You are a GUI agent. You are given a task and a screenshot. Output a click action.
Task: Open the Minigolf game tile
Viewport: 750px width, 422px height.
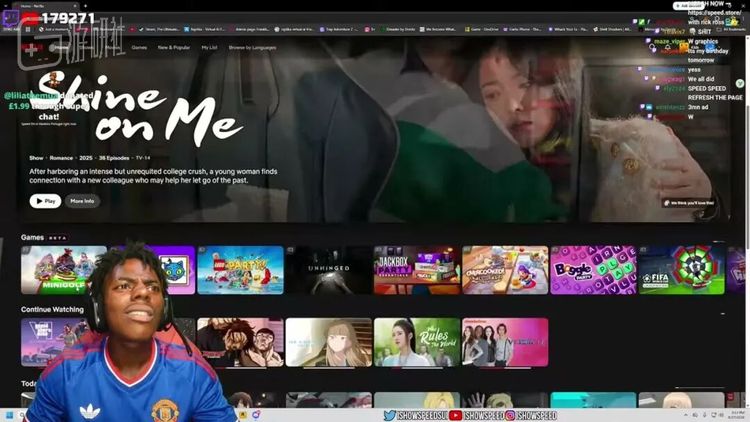(x=64, y=270)
